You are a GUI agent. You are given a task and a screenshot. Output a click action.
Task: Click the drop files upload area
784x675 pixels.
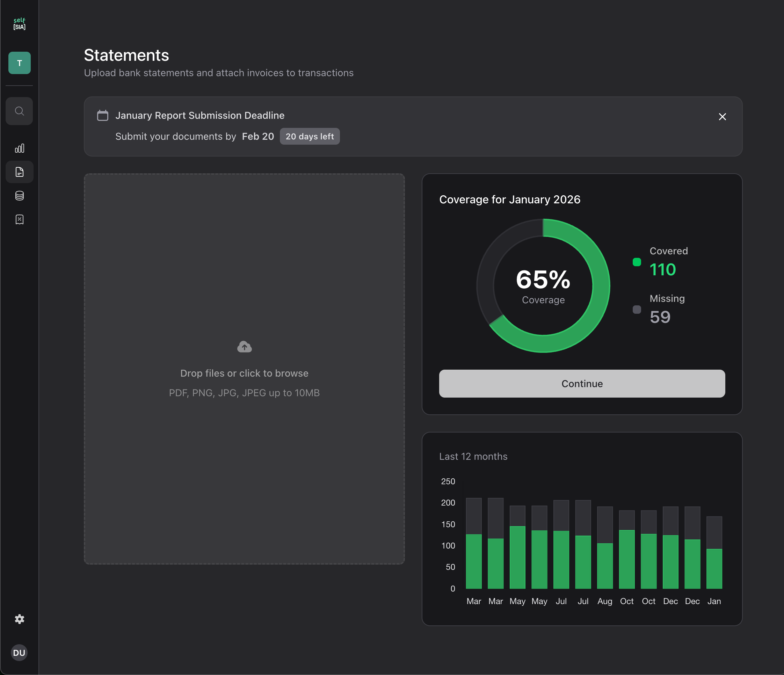(x=244, y=369)
